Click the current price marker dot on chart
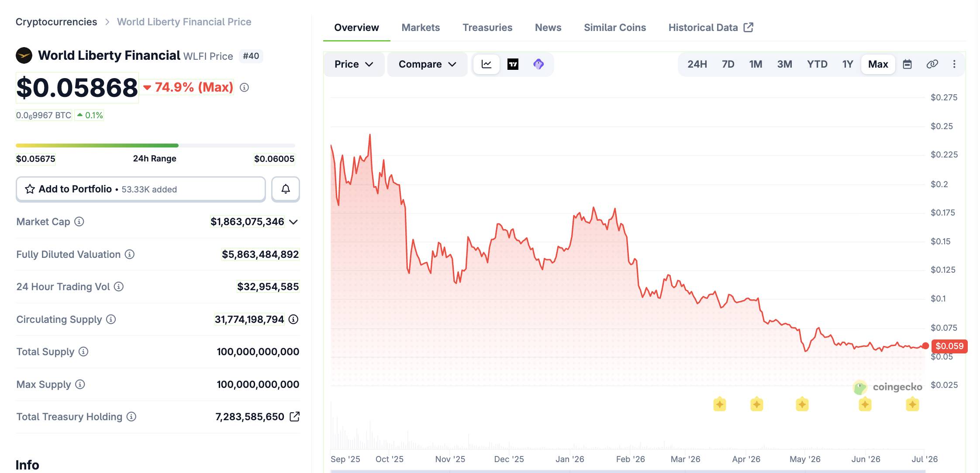 tap(925, 346)
